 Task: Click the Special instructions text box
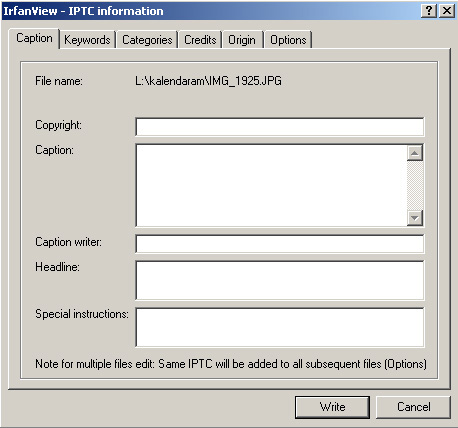click(x=280, y=327)
